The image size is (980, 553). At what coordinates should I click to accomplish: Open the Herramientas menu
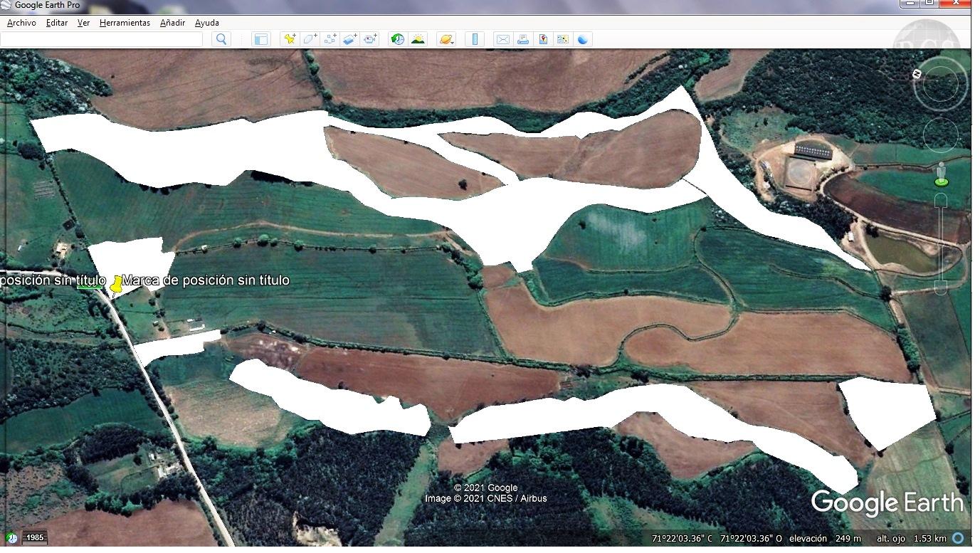125,23
